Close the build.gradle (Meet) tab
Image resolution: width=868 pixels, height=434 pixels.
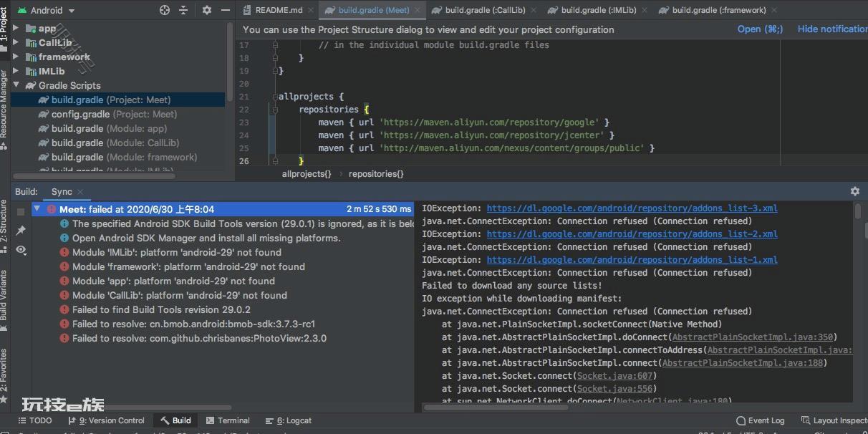point(418,10)
